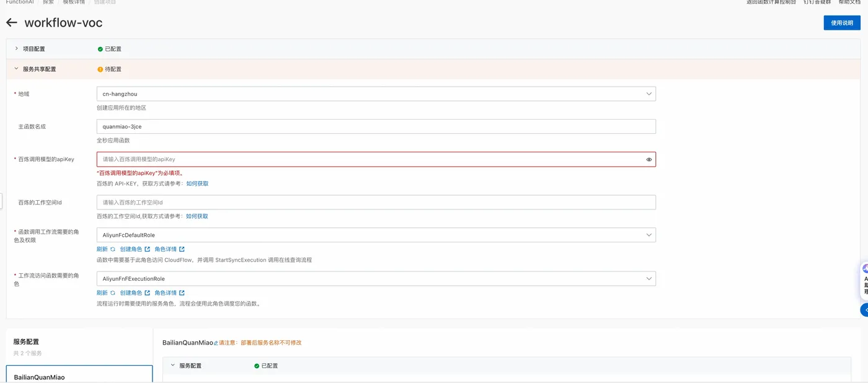
Task: Click the 百炼的工作空间Id input field
Action: (376, 203)
